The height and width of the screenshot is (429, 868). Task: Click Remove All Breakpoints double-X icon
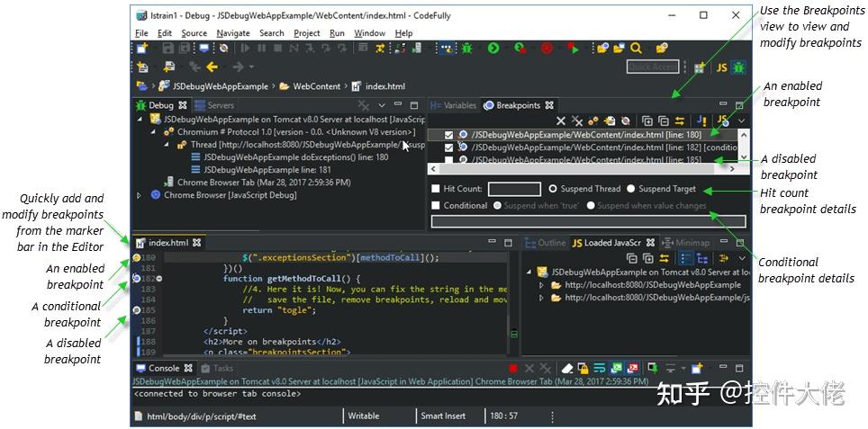tap(577, 121)
